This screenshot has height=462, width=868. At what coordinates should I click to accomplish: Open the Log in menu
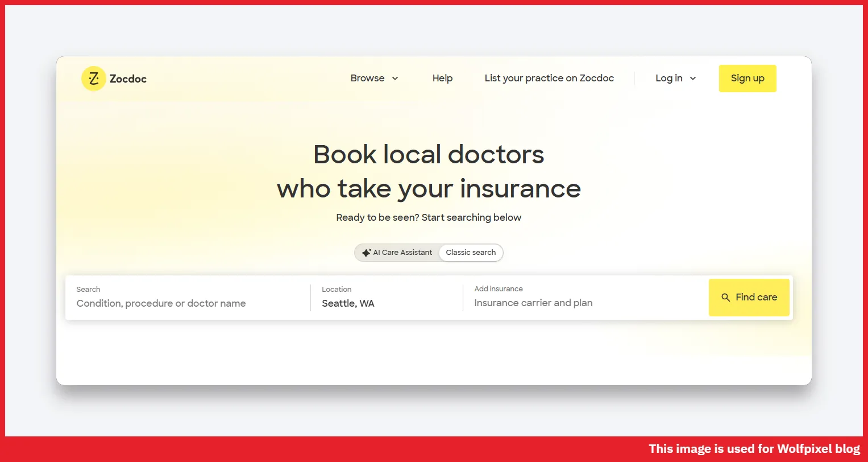676,79
